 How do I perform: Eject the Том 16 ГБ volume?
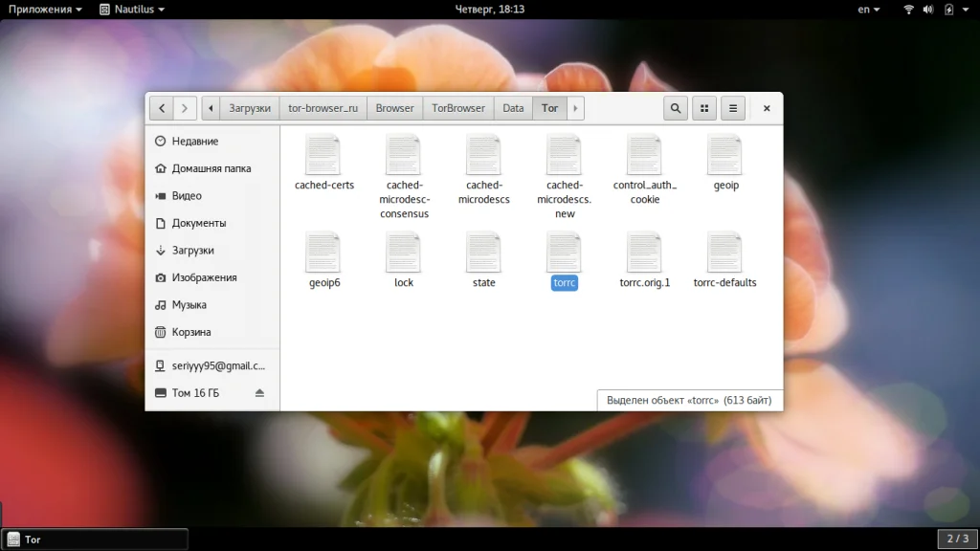(x=259, y=393)
